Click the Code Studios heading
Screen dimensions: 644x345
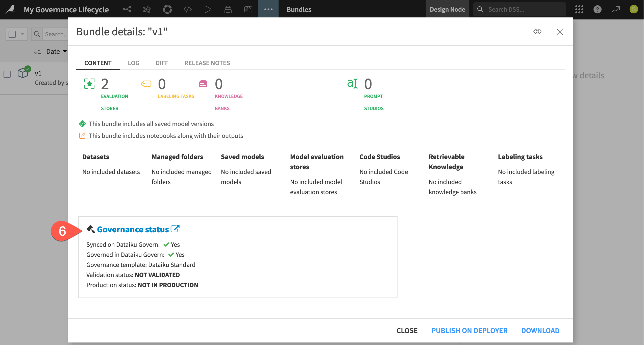380,157
